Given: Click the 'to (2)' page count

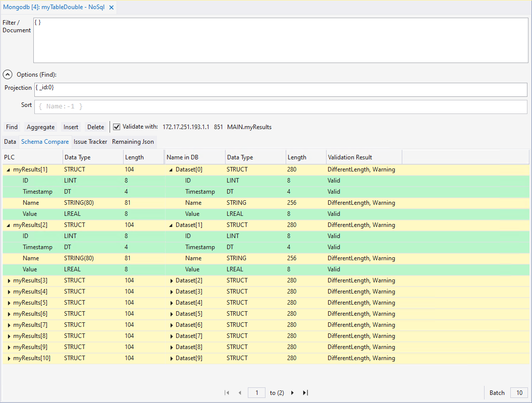Looking at the screenshot, I should click(x=277, y=393).
